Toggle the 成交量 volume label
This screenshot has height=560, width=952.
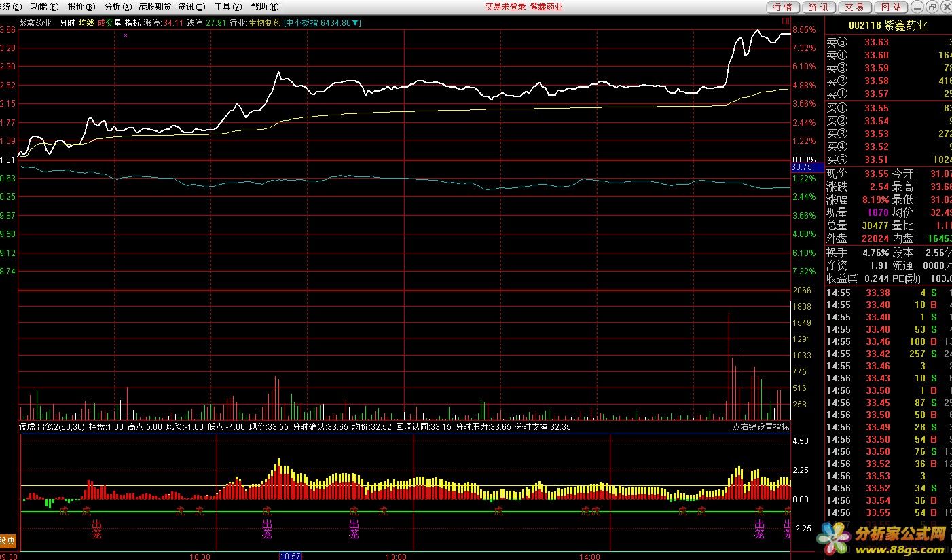click(109, 22)
